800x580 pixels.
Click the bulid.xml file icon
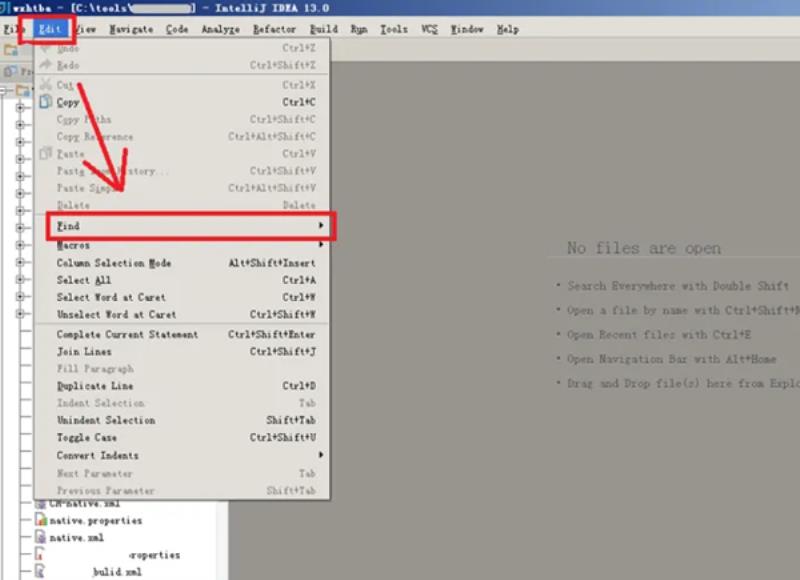[40, 571]
